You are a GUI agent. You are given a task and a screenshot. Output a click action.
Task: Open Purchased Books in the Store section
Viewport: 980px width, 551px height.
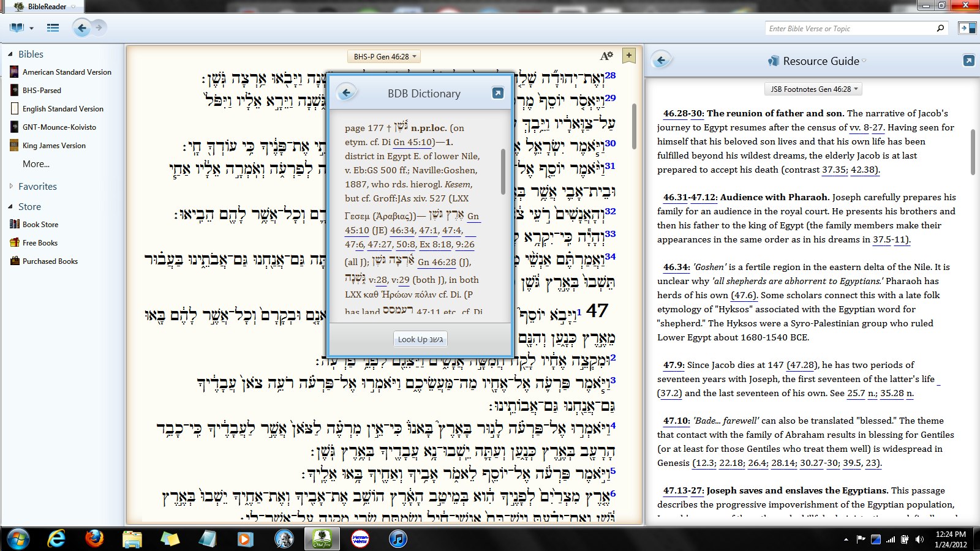50,261
